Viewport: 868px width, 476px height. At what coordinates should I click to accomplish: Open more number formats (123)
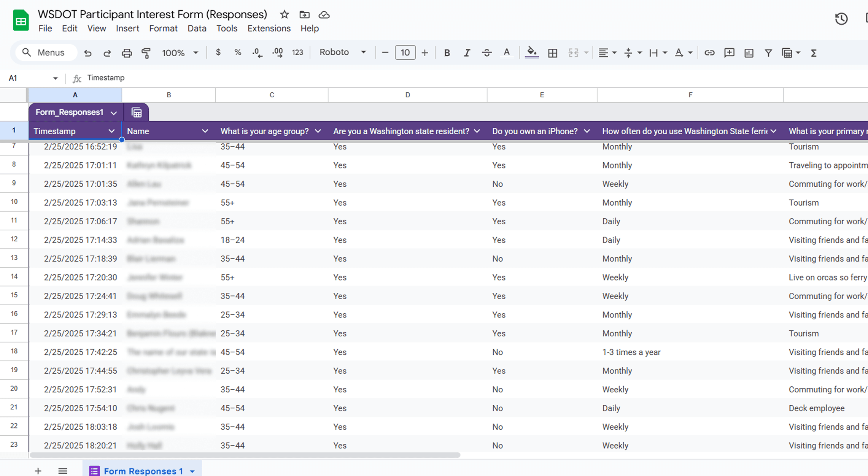(x=297, y=52)
